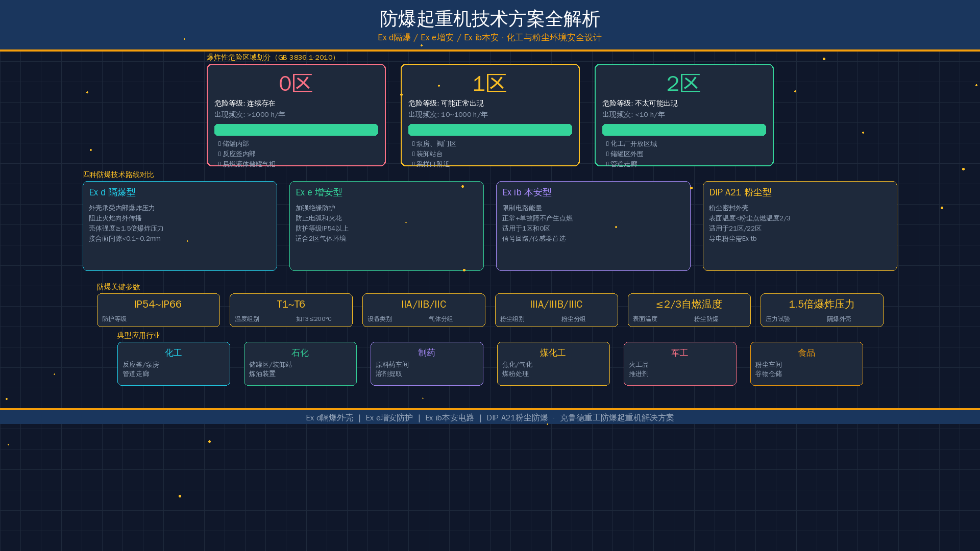Open the 食品 industry card
980x551 pixels.
click(806, 364)
